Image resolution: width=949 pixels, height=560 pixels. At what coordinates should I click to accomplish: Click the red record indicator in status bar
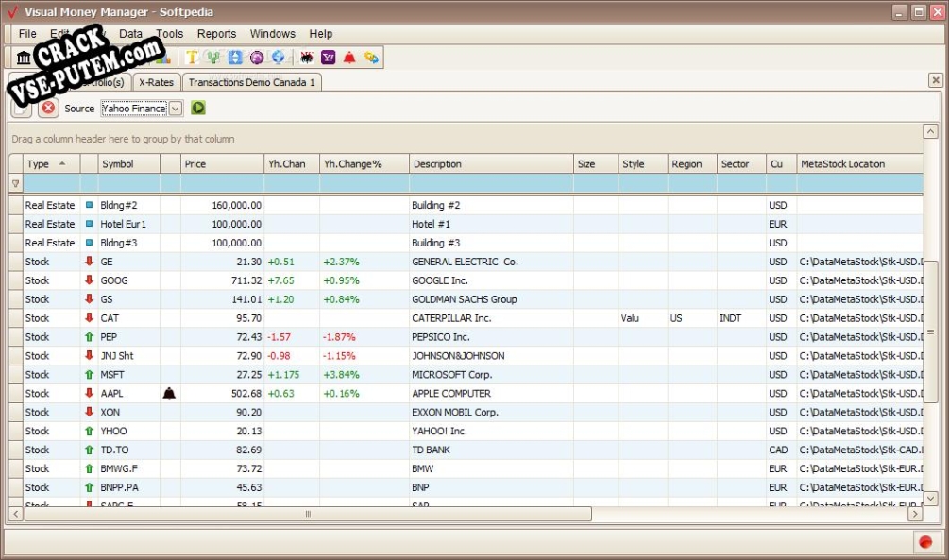(925, 541)
